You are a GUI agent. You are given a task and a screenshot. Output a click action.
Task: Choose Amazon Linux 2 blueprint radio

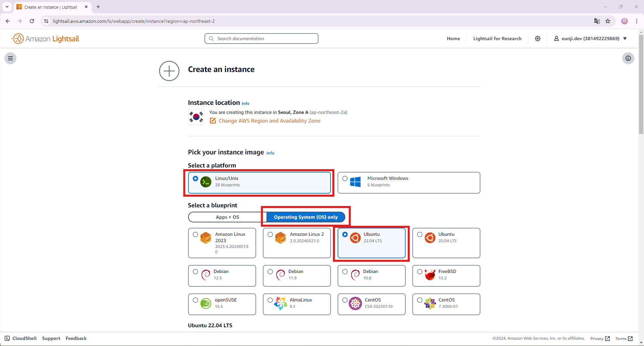click(270, 234)
